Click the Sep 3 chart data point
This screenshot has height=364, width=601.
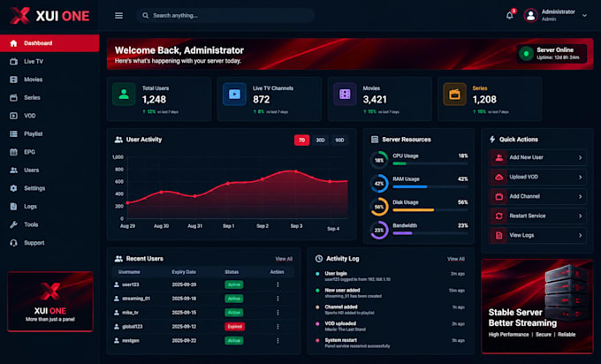click(296, 171)
